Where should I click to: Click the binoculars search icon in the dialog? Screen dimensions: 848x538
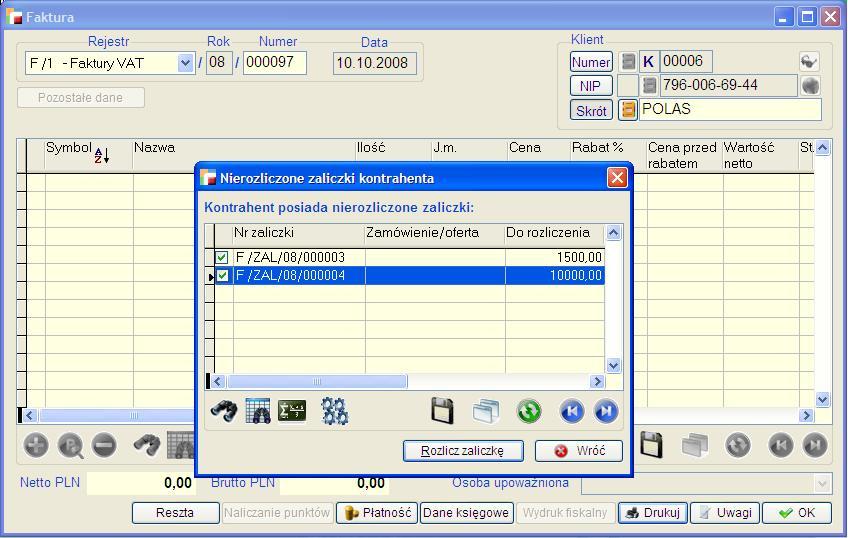[223, 411]
